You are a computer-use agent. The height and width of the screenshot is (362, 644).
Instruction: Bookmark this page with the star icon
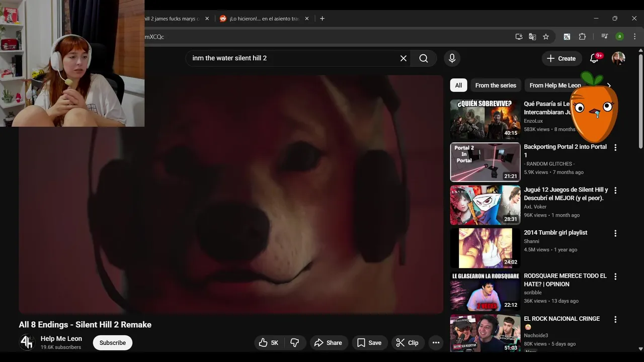[x=546, y=37]
